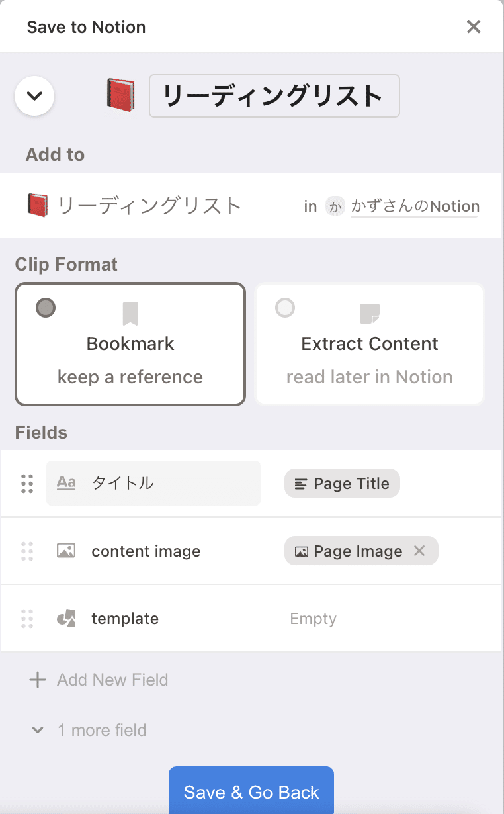Click the drag handle for content image field
Screen dimensions: 504x814
[x=27, y=551]
